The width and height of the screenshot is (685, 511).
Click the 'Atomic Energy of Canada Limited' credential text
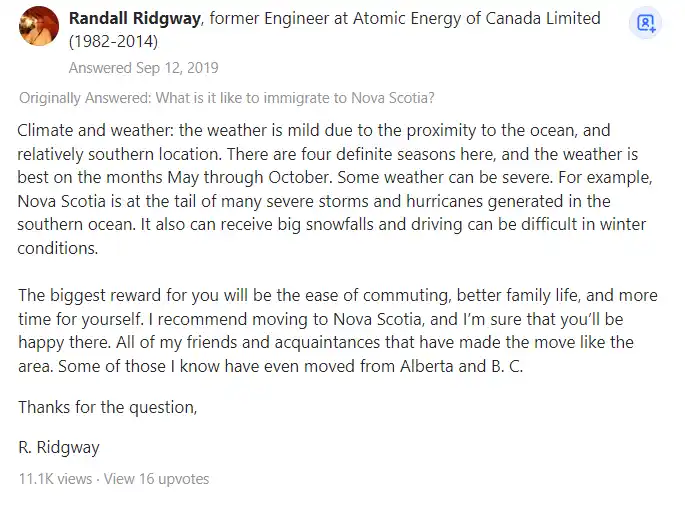click(477, 18)
